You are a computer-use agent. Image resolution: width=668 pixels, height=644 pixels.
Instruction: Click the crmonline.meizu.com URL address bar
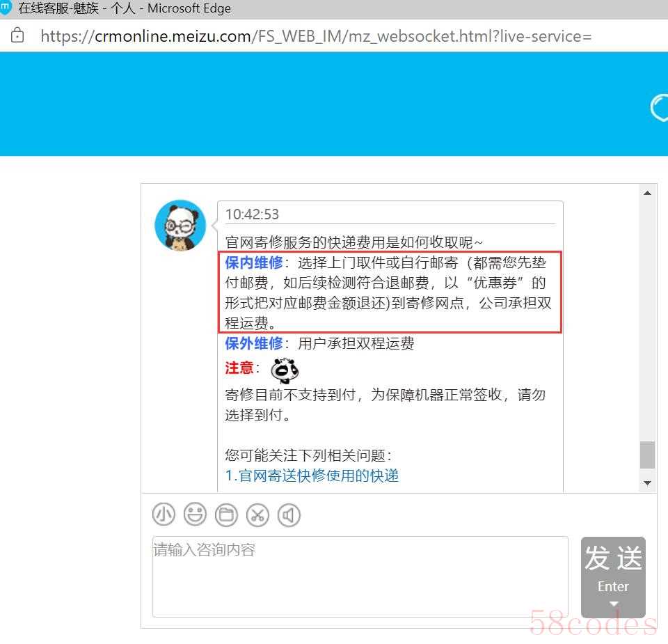316,36
